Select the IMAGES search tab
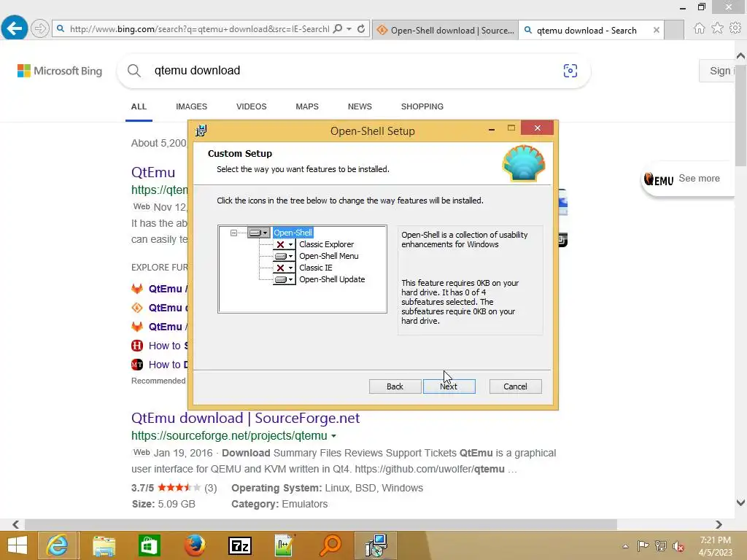This screenshot has width=747, height=560. coord(192,106)
